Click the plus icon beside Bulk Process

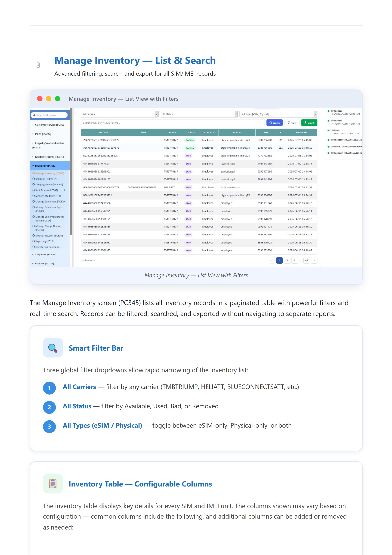65,190
